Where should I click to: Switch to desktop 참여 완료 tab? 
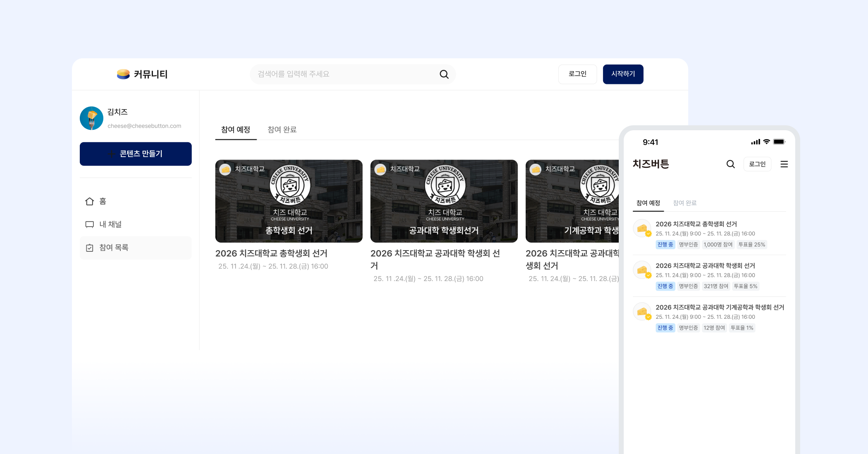(x=282, y=129)
